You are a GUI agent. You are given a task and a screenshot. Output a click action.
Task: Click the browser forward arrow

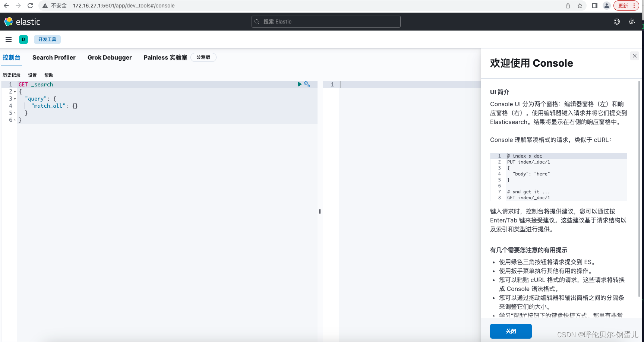pos(18,6)
